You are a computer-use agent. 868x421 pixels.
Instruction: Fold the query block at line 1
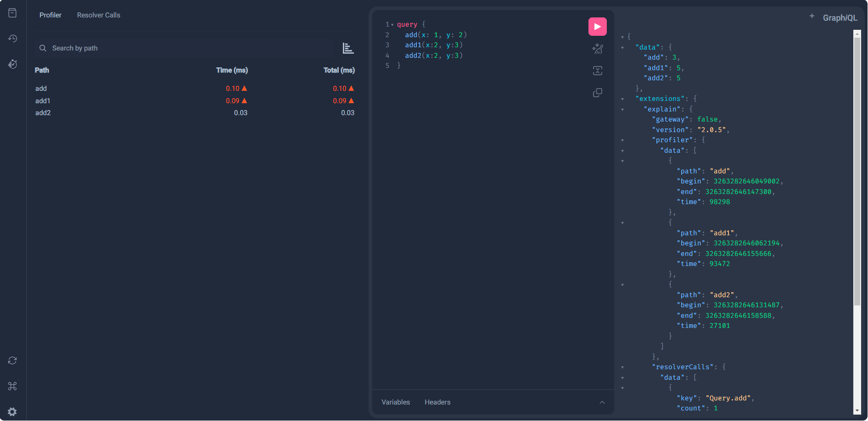pyautogui.click(x=392, y=25)
